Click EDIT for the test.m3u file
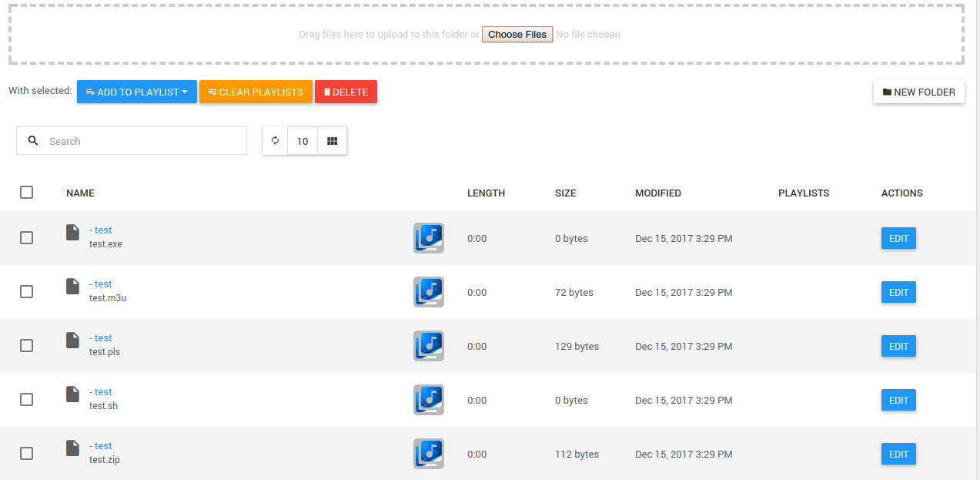Viewport: 980px width, 480px height. (x=898, y=292)
